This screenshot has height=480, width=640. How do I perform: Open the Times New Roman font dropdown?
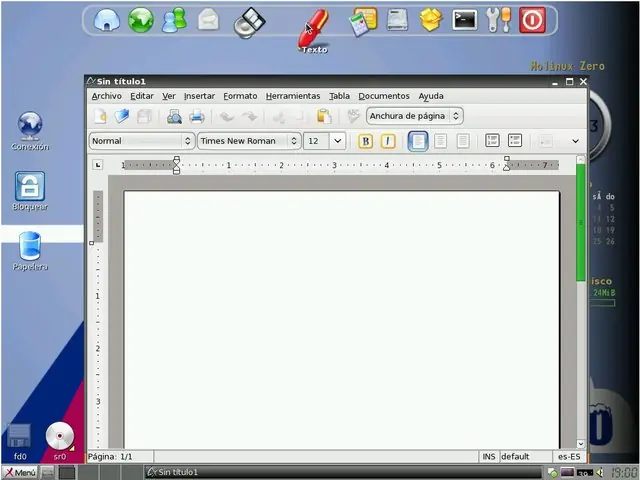pos(249,141)
